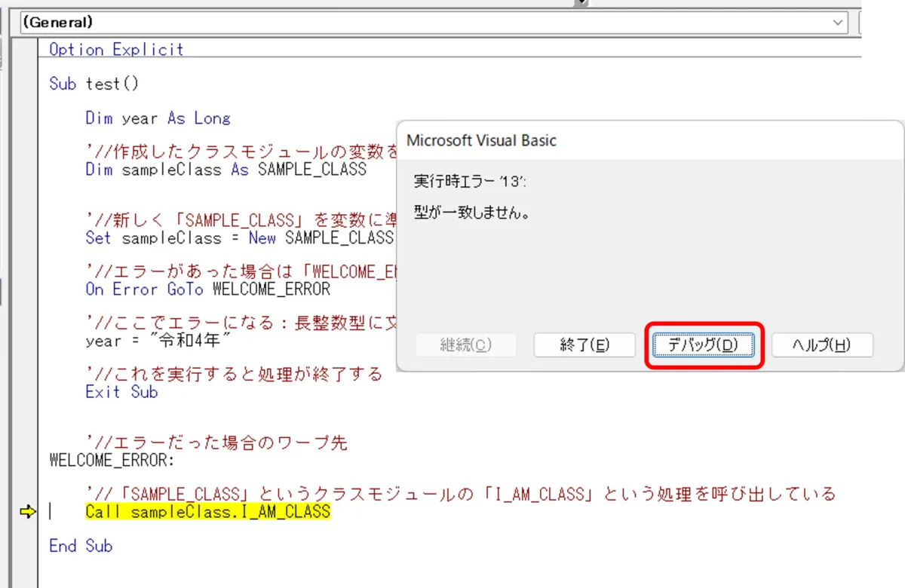Place cursor on the Exit Sub statement
905x588 pixels.
pyautogui.click(x=121, y=392)
